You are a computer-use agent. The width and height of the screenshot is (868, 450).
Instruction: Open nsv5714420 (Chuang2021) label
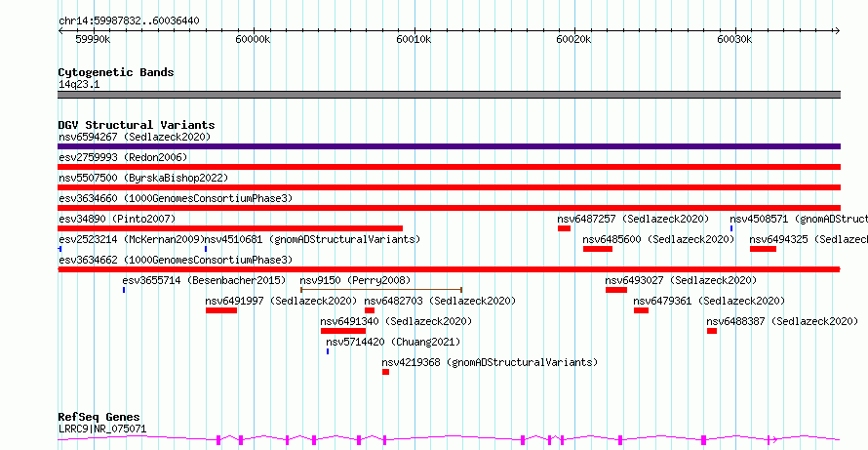393,342
